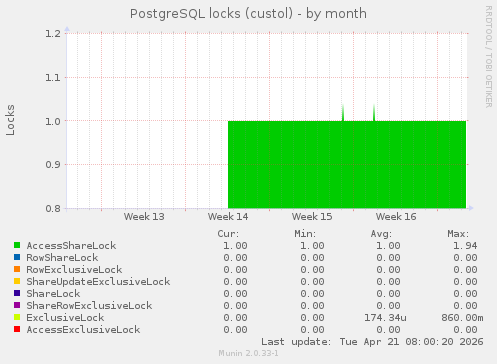497x364 pixels.
Task: Click the RowShareLock legend label
Action: click(62, 258)
